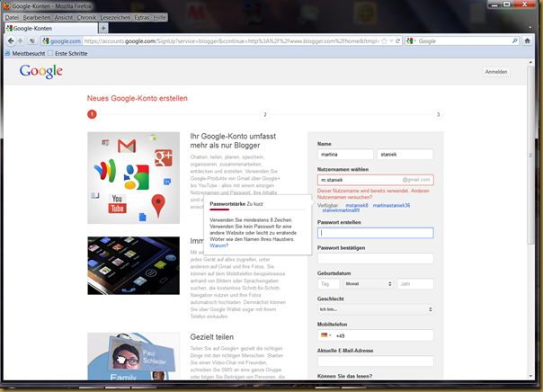Click the Google logo on the page

tap(40, 71)
